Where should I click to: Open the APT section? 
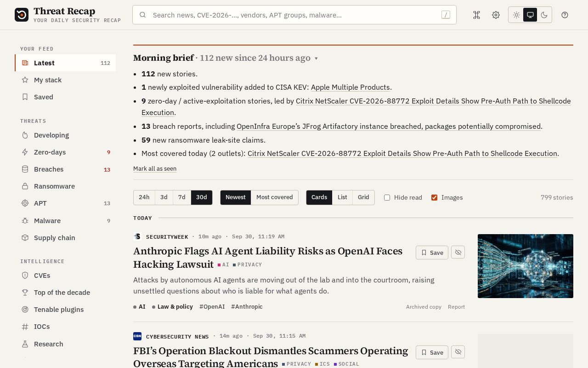[x=65, y=203]
